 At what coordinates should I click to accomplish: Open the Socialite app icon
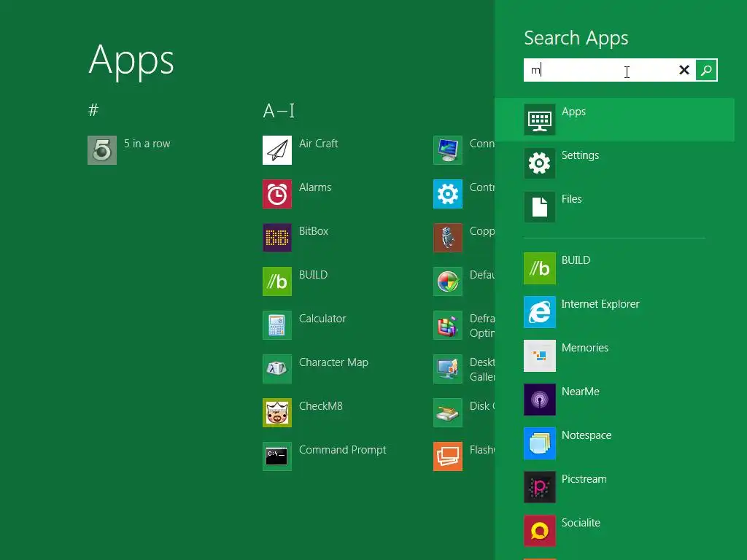[x=539, y=531]
